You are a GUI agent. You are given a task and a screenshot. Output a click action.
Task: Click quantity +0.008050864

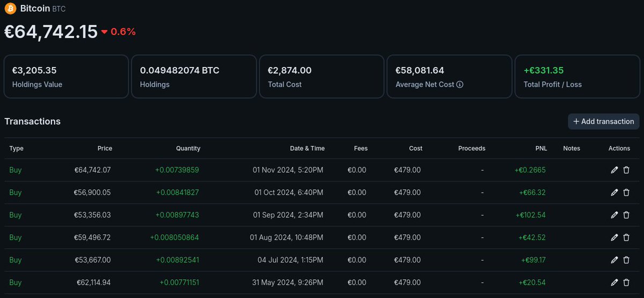174,238
